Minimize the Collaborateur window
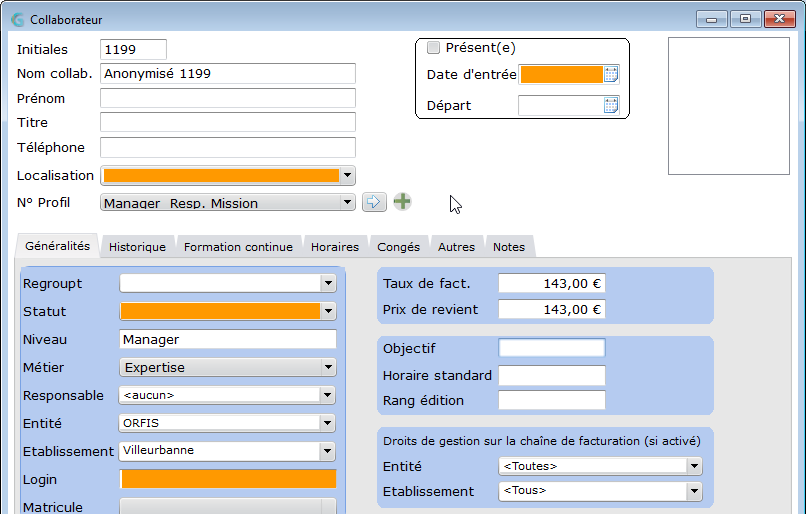The height and width of the screenshot is (514, 806). 711,20
